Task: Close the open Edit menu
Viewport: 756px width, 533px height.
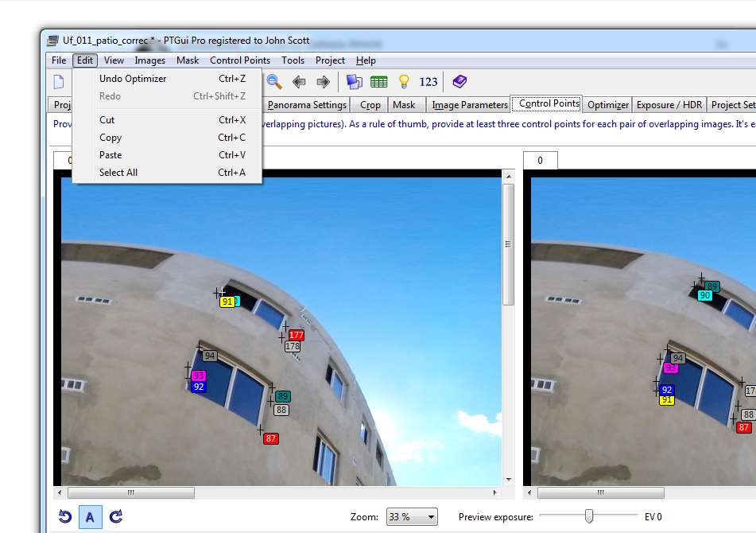Action: (85, 60)
